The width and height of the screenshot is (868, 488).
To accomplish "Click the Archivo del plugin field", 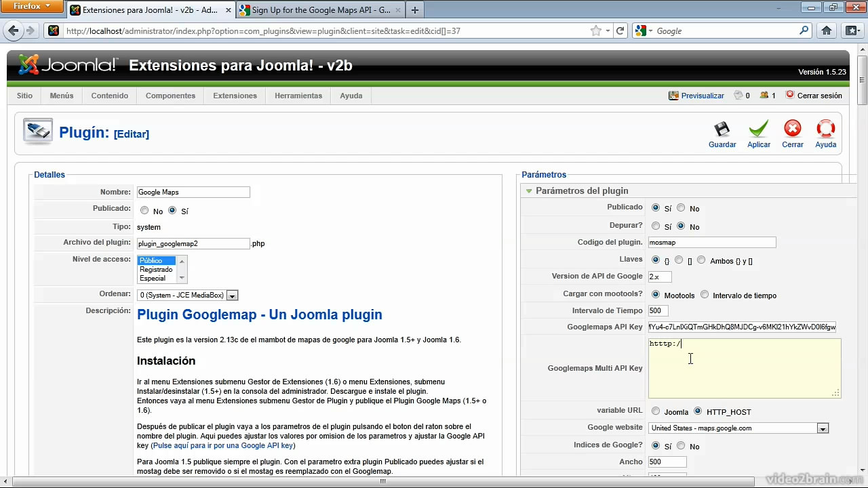I will (x=193, y=243).
